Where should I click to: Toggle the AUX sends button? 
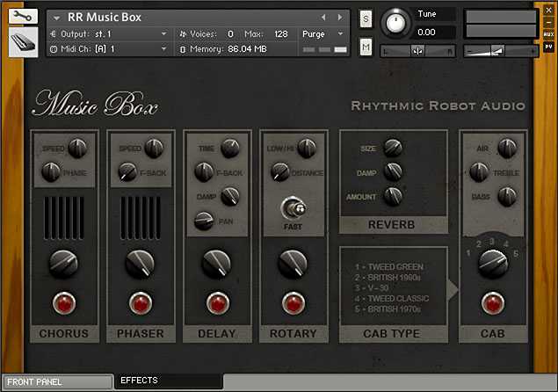click(x=548, y=34)
